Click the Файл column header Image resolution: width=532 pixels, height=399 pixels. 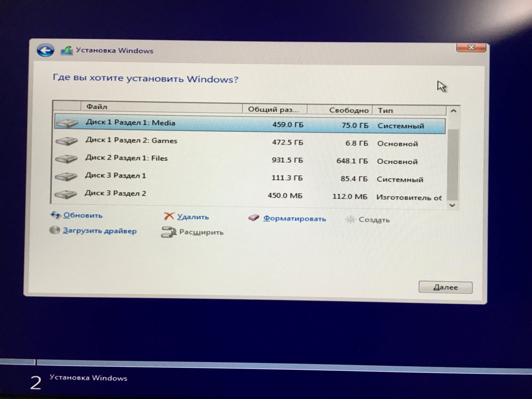pos(161,107)
